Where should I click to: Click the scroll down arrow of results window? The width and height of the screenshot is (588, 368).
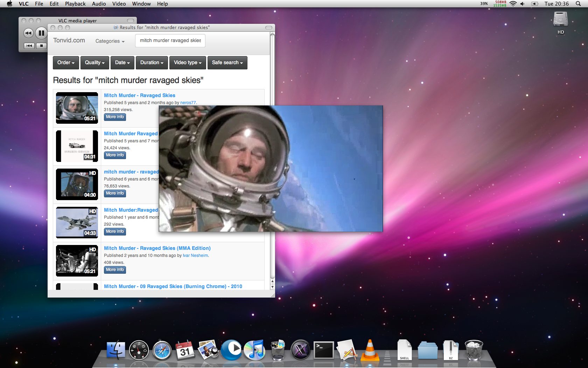coord(272,287)
